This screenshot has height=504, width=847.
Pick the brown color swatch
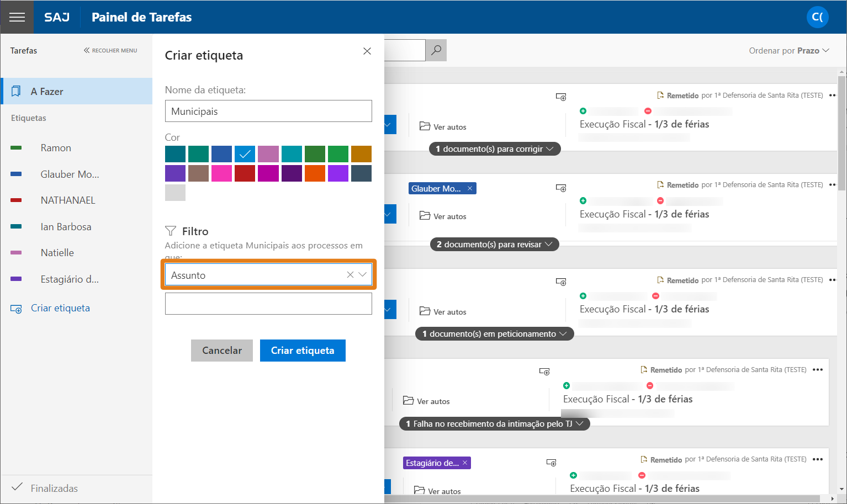[198, 173]
